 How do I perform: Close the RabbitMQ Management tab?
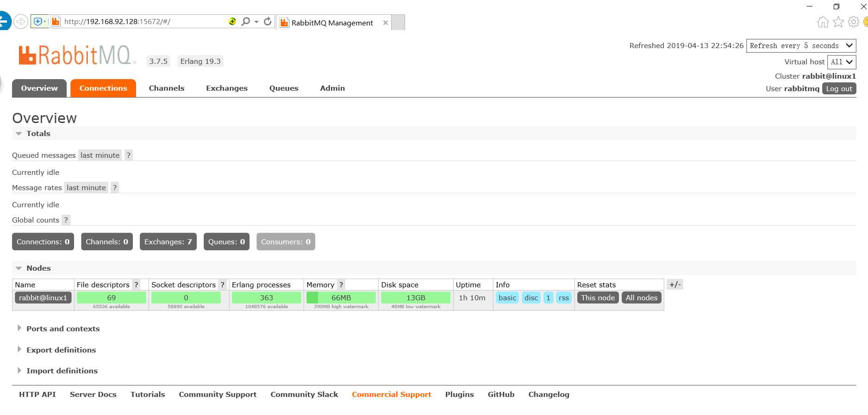pyautogui.click(x=386, y=23)
